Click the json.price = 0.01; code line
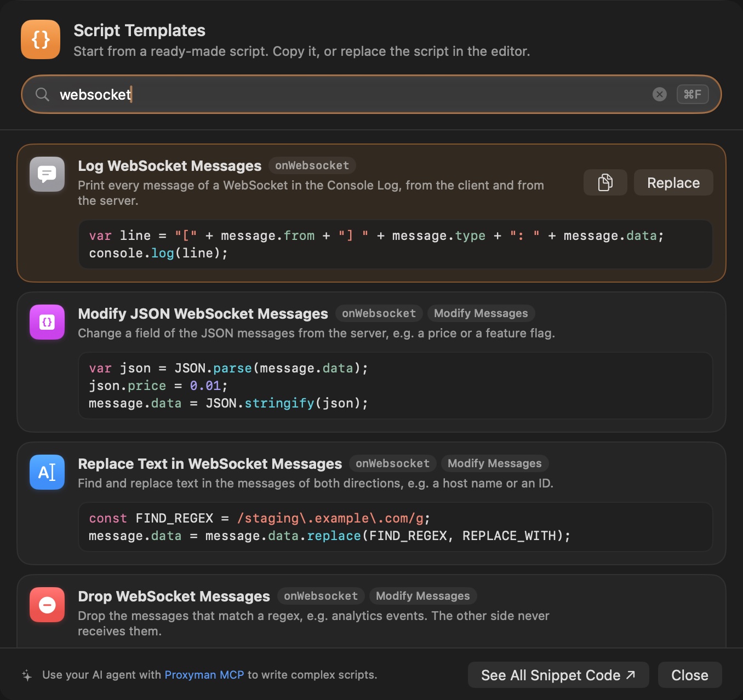The height and width of the screenshot is (700, 743). pos(158,386)
